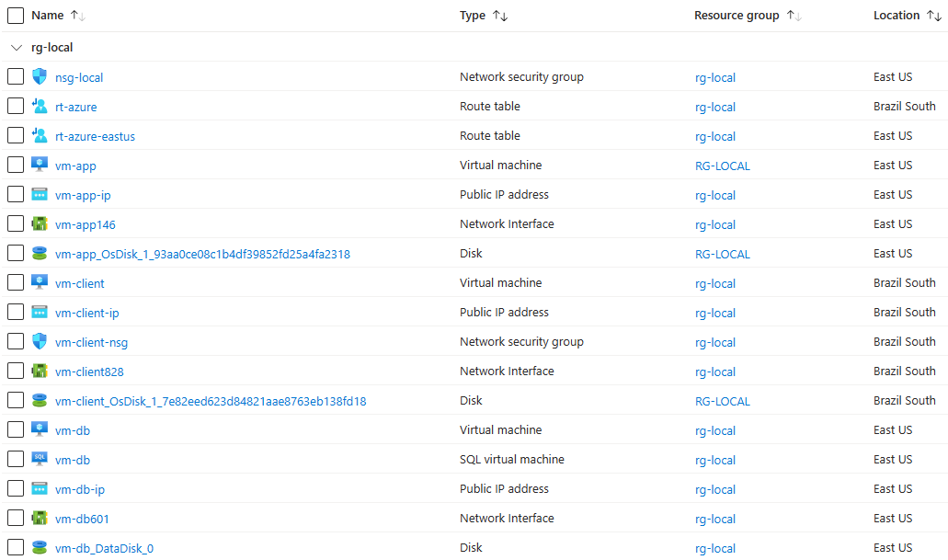Check the vm-client828 row checkbox

(x=16, y=371)
